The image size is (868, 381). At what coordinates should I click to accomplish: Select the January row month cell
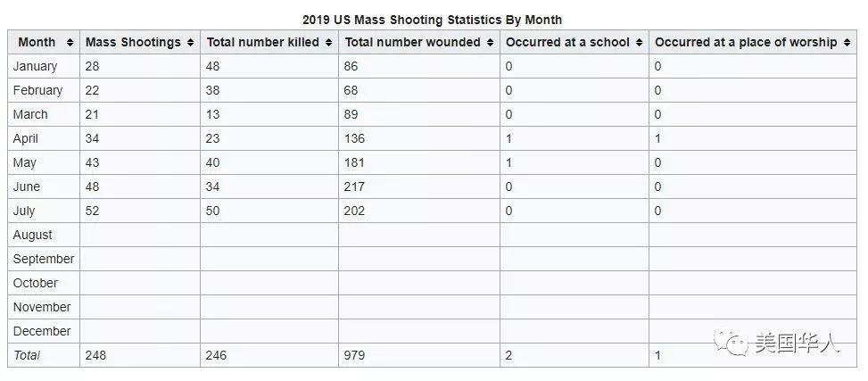click(x=36, y=66)
